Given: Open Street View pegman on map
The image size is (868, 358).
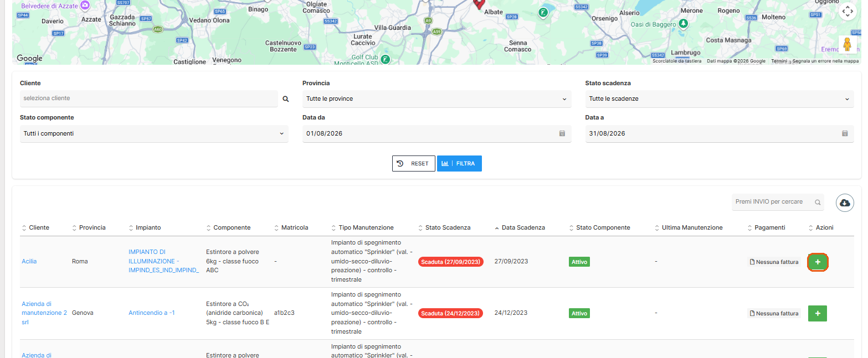Looking at the screenshot, I should [847, 44].
